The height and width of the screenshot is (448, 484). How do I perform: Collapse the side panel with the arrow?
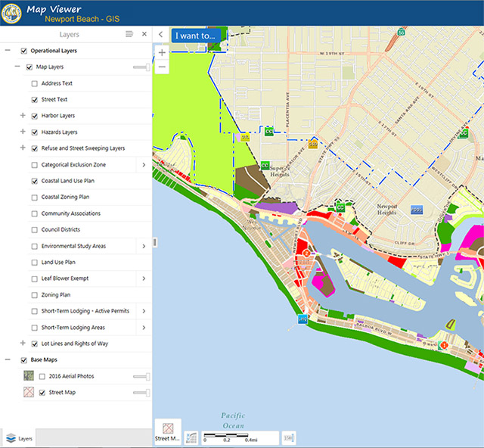pos(161,35)
